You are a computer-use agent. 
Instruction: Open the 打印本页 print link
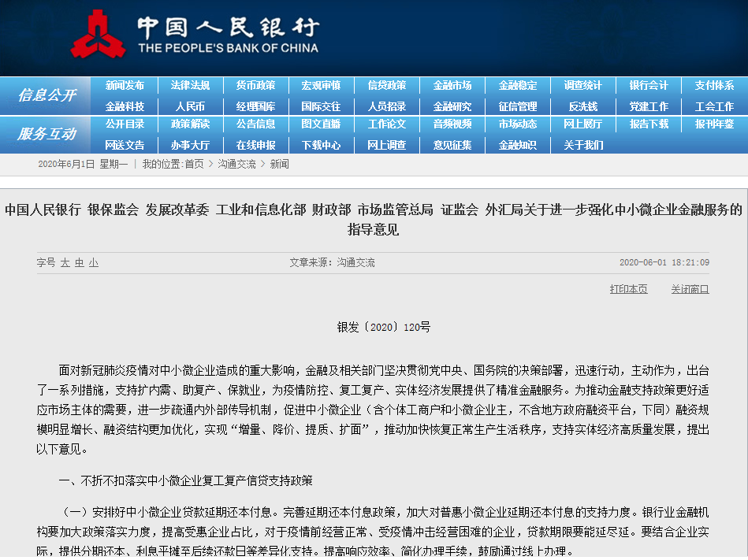pyautogui.click(x=628, y=289)
